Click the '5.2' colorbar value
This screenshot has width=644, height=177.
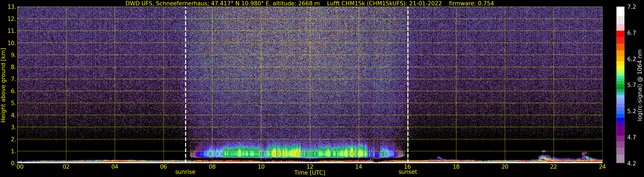632,111
